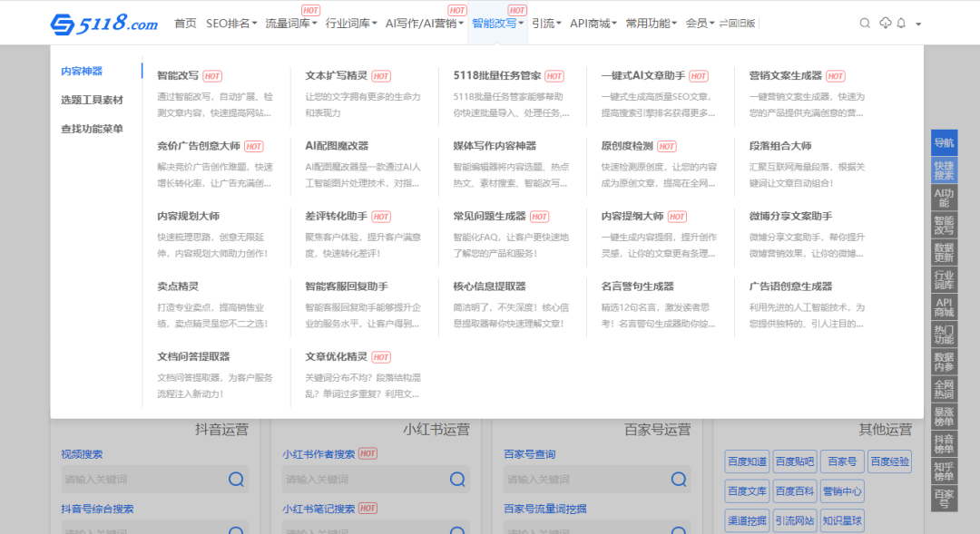The image size is (980, 534).
Task: Open the 内容提纲大师 tool
Action: click(632, 216)
